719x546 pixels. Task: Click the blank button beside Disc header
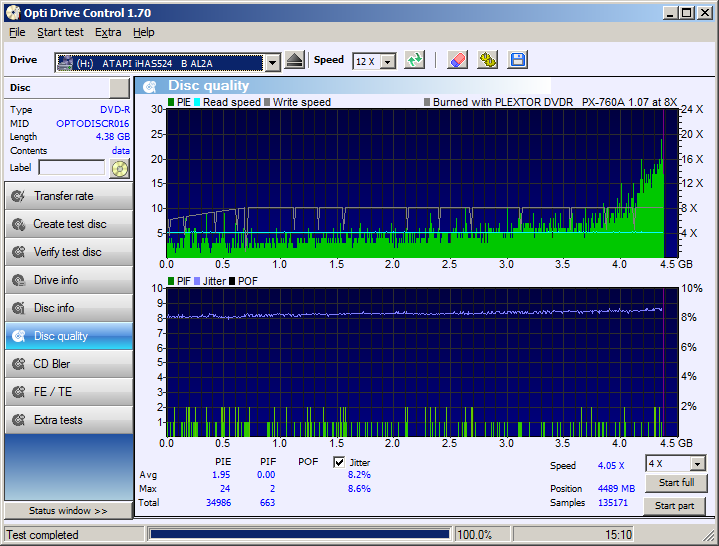119,88
